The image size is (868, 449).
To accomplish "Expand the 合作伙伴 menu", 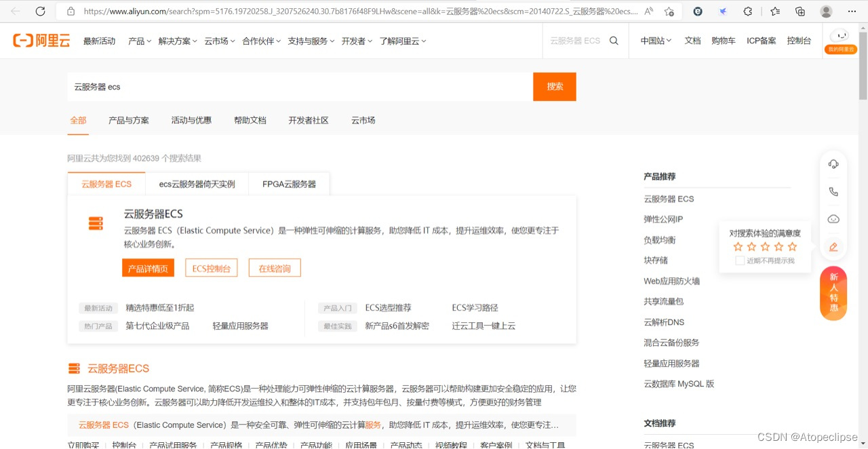I will click(262, 41).
